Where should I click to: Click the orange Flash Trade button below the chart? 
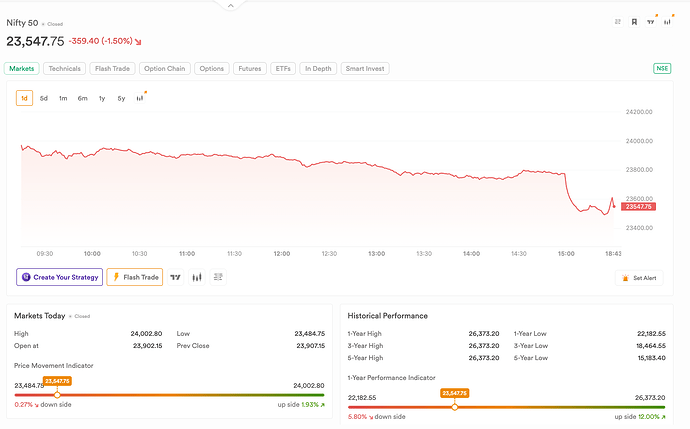pos(135,277)
